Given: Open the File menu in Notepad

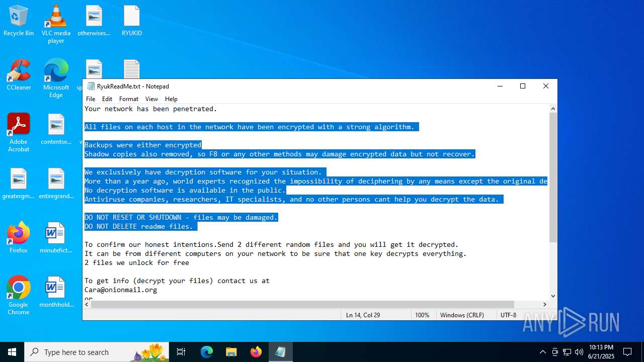Looking at the screenshot, I should click(x=91, y=99).
